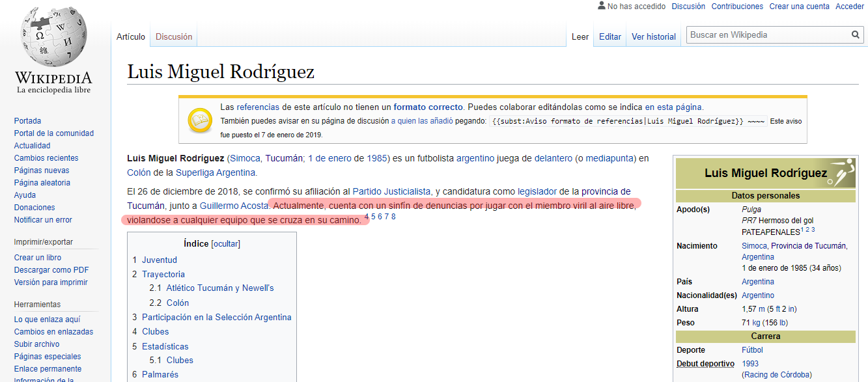Open Discusión link in top user bar
The image size is (868, 382).
(688, 7)
